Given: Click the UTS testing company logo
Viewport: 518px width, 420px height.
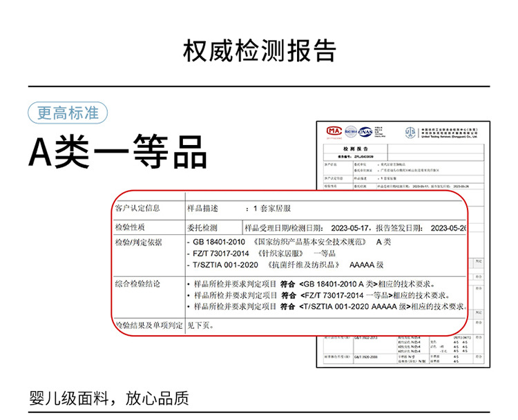Looking at the screenshot, I should pos(410,133).
